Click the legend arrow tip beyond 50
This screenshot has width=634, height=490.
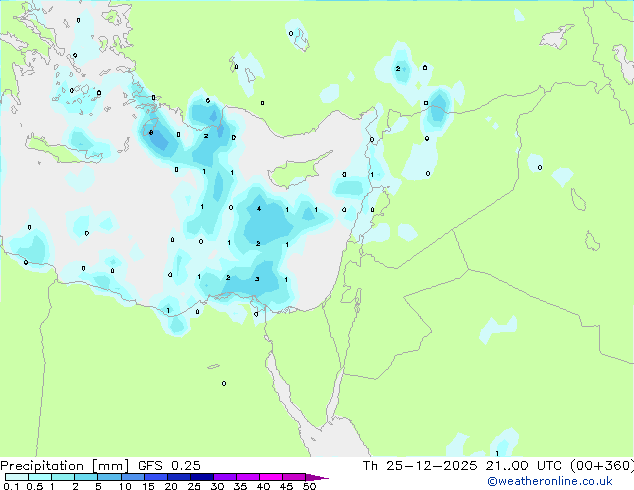(317, 477)
